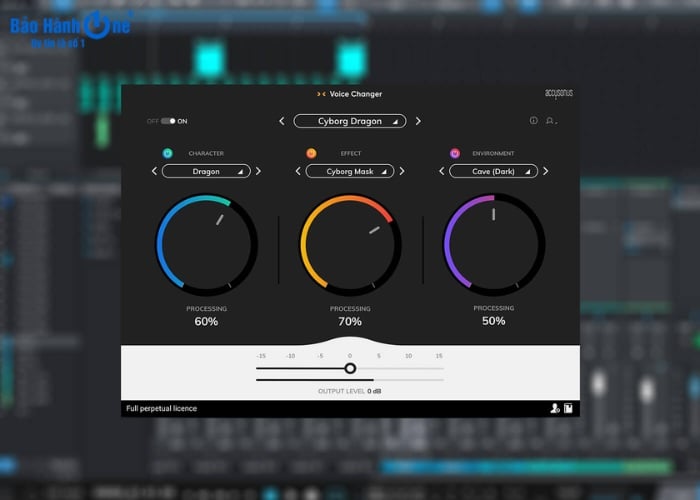The height and width of the screenshot is (500, 700).
Task: Click the manual book icon in bottom bar
Action: coord(568,408)
